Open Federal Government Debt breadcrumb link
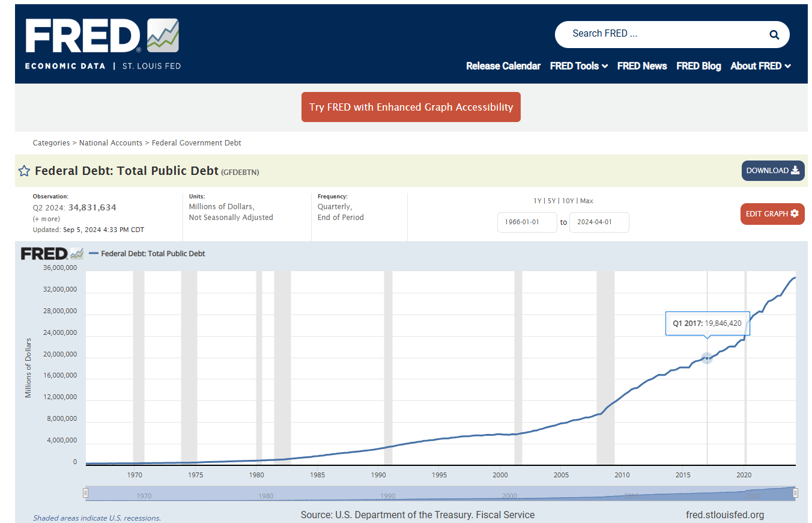The width and height of the screenshot is (812, 523). [x=196, y=143]
